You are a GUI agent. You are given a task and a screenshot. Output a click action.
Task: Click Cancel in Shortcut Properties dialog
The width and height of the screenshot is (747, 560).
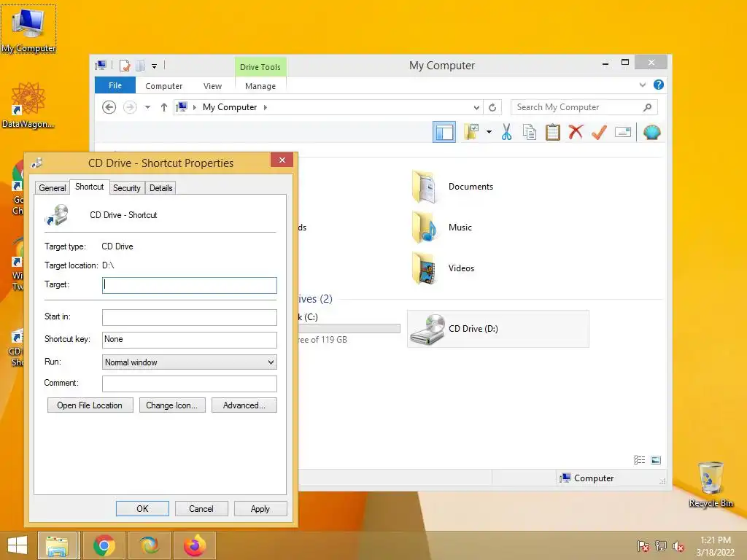pos(201,508)
